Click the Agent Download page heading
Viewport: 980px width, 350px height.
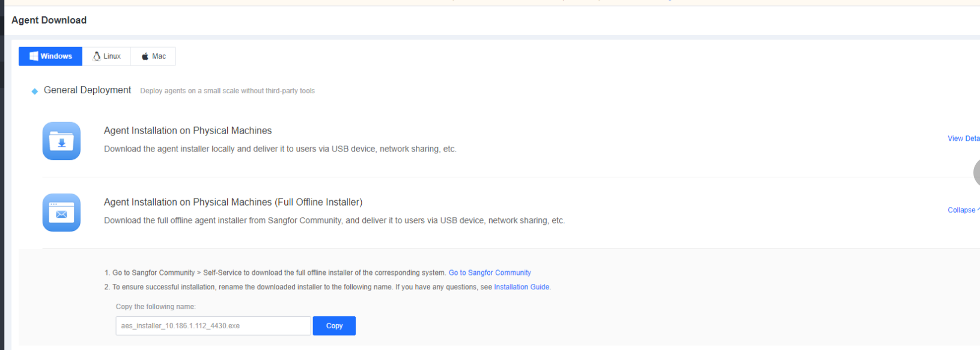(x=49, y=20)
